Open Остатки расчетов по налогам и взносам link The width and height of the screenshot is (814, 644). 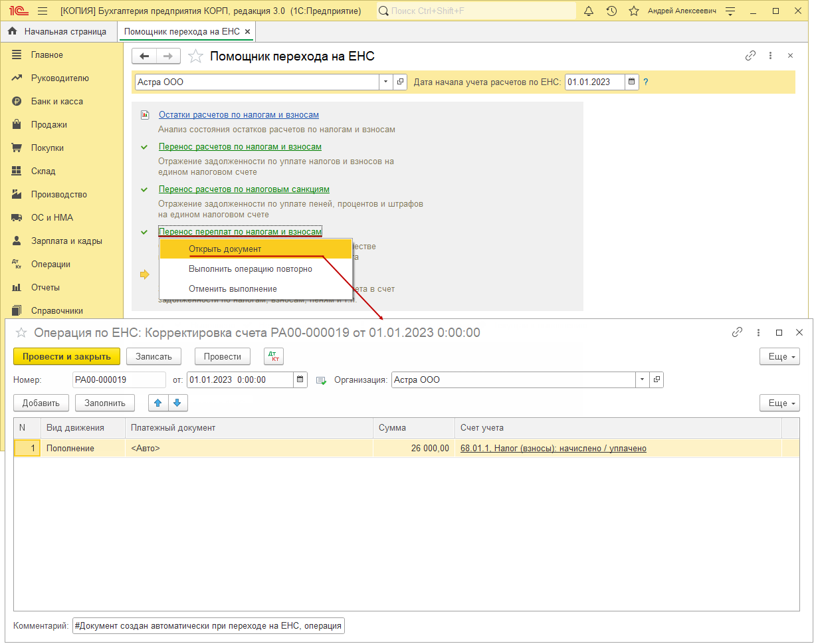pyautogui.click(x=239, y=115)
